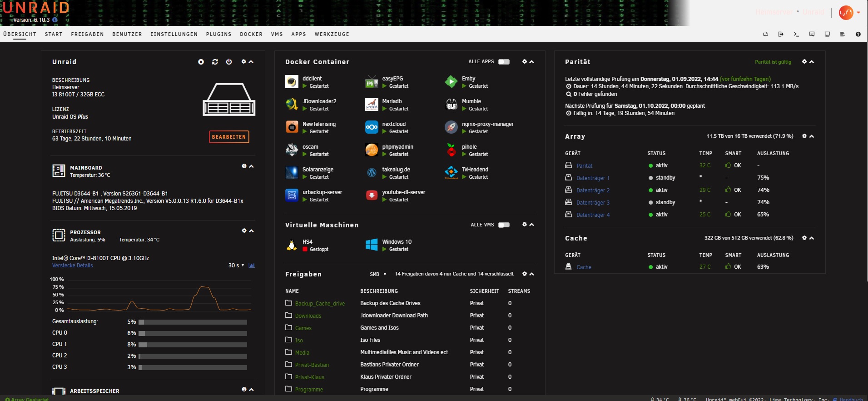This screenshot has width=868, height=401.
Task: Open the Mumble container icon
Action: tap(451, 105)
